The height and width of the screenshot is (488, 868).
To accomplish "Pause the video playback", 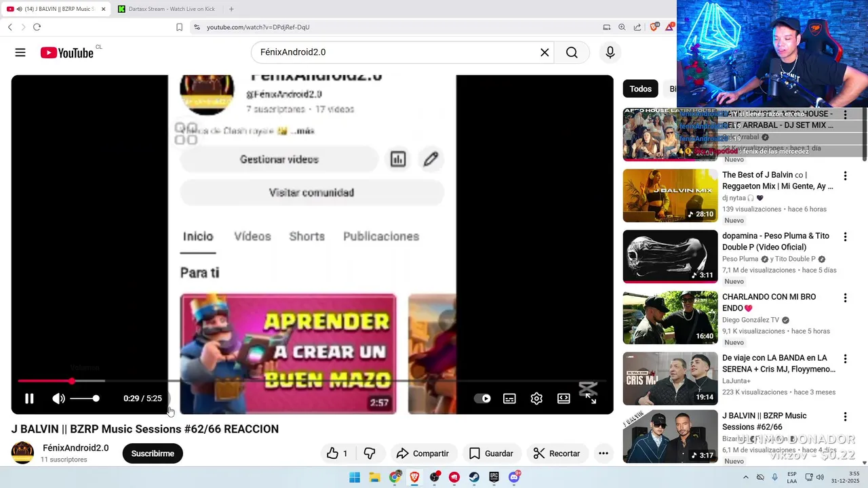I will [x=29, y=399].
